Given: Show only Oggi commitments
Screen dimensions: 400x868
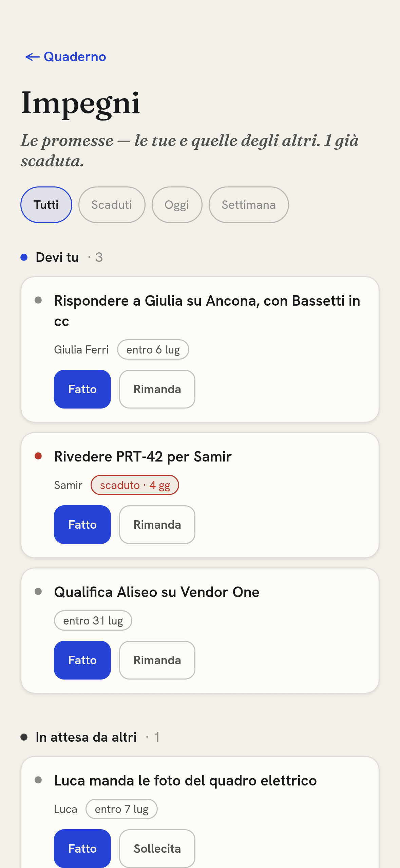Looking at the screenshot, I should (x=177, y=205).
